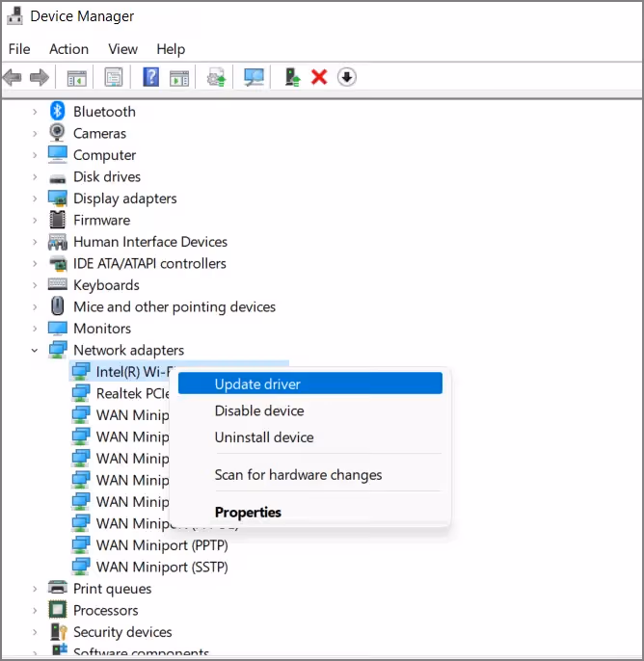Expand the Bluetooth category
This screenshot has height=661, width=644.
pyautogui.click(x=35, y=112)
